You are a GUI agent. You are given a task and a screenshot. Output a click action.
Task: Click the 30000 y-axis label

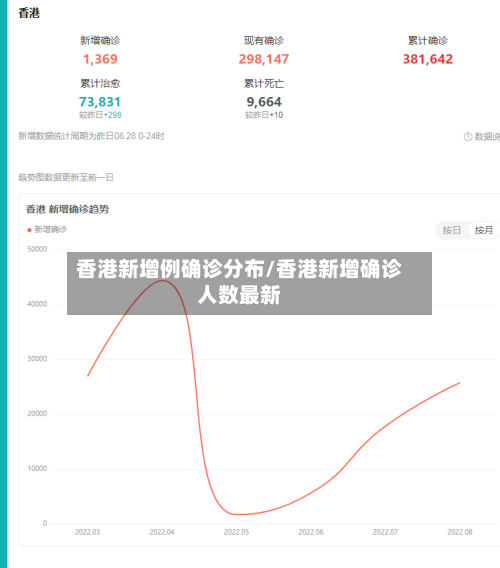[37, 359]
